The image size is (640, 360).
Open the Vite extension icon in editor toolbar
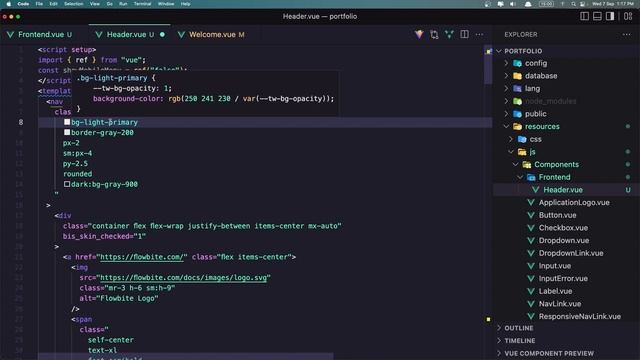419,35
